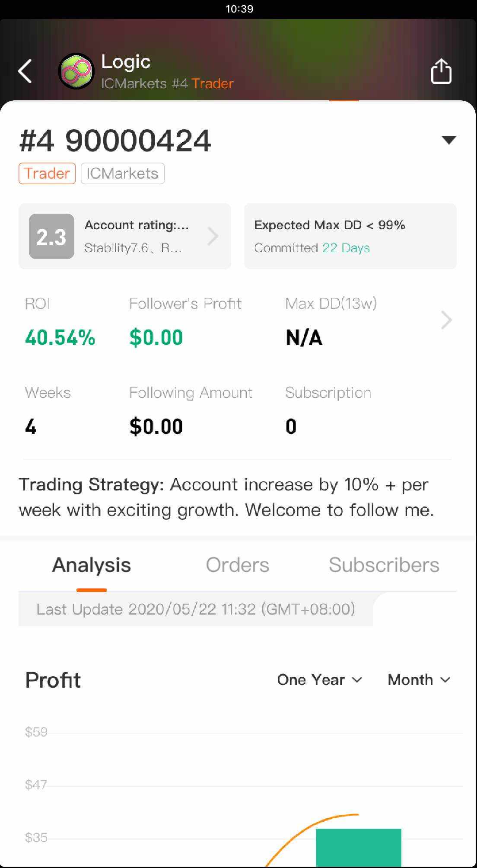Tap the back arrow icon
Screen dimensions: 477x868
tap(25, 71)
